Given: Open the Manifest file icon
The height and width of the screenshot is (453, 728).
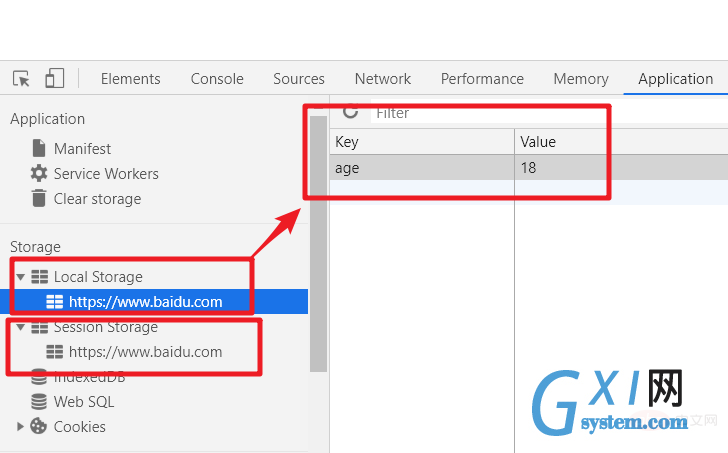Looking at the screenshot, I should click(39, 148).
